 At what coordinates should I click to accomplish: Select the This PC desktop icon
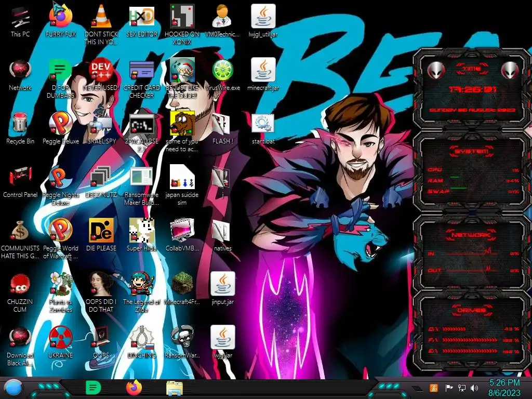pos(20,17)
